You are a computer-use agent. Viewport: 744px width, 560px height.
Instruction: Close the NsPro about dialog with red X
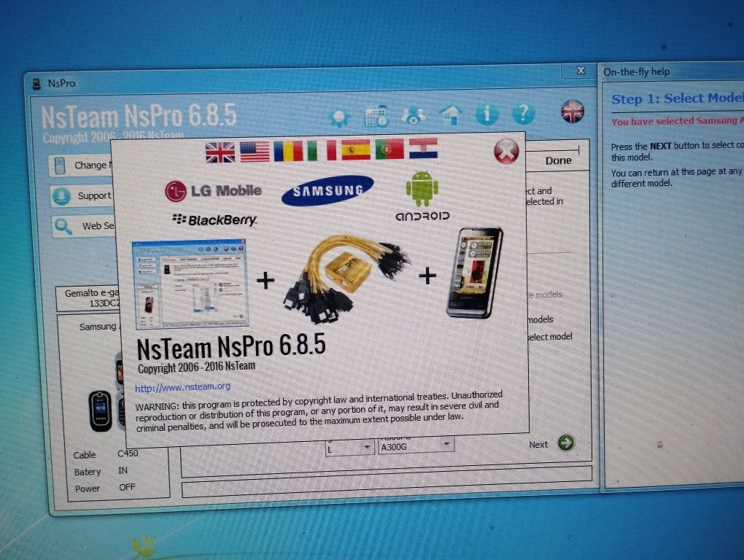coord(506,152)
